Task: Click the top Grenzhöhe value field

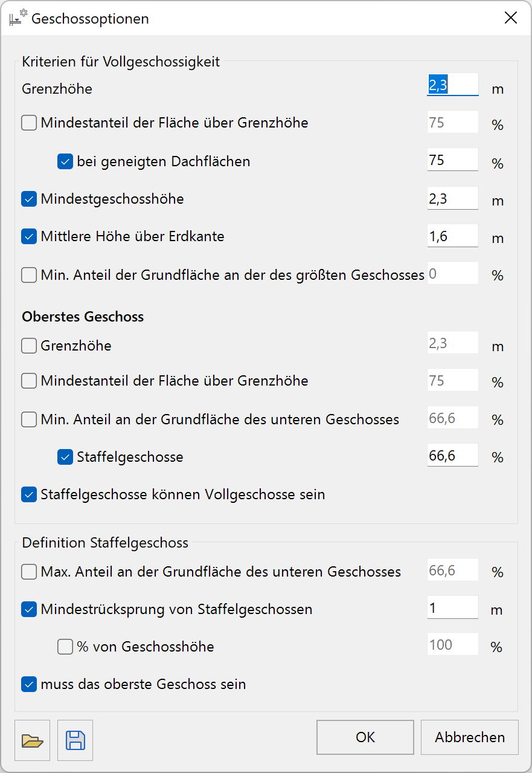Action: point(453,85)
